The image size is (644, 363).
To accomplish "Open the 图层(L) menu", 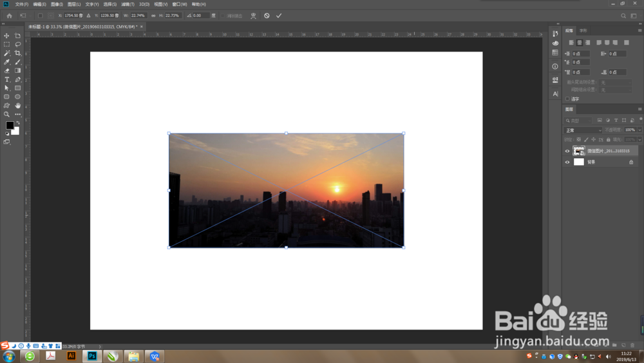I will pyautogui.click(x=74, y=4).
